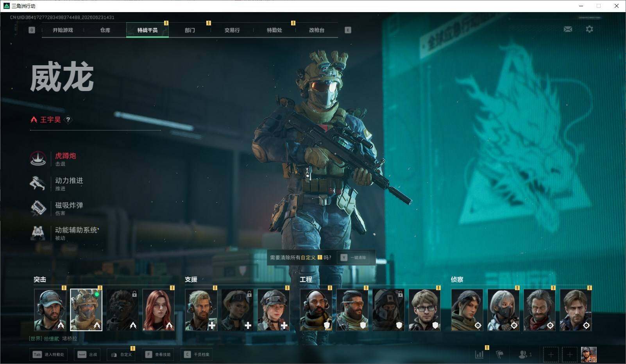Viewport: 626px width, 364px height.
Task: Select the locked 工程 operator portrait
Action: (388, 310)
